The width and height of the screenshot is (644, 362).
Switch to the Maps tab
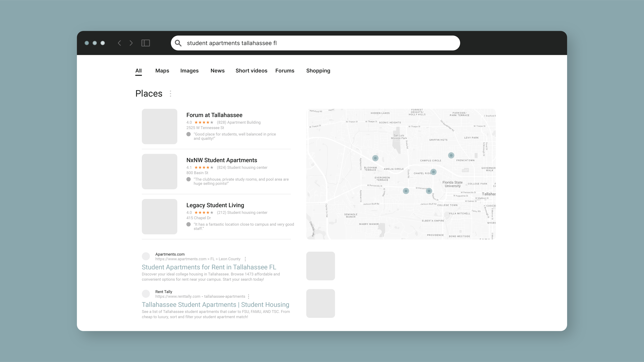(162, 71)
